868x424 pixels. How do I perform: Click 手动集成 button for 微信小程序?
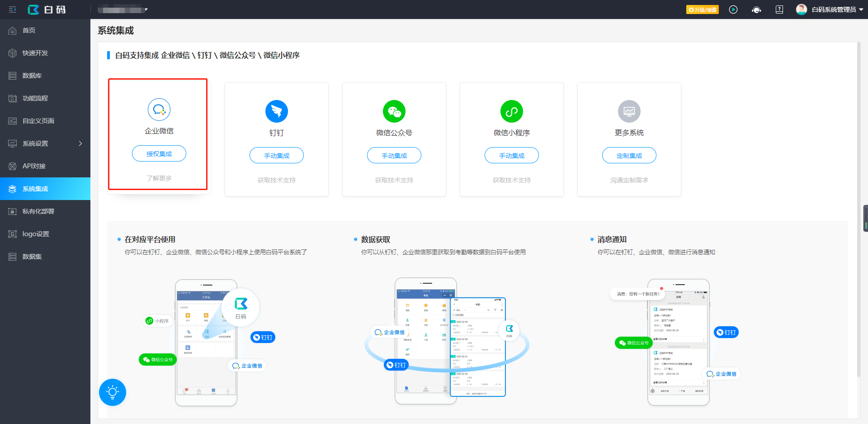pyautogui.click(x=512, y=155)
